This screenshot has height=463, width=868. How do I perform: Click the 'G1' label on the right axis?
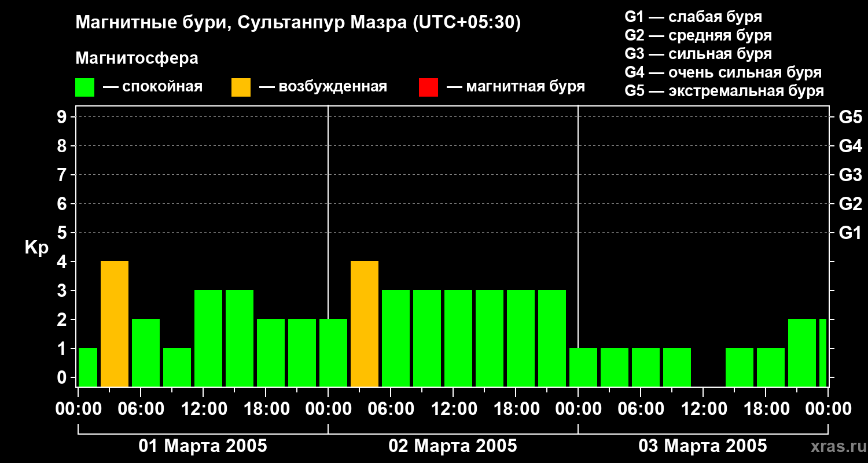[851, 233]
